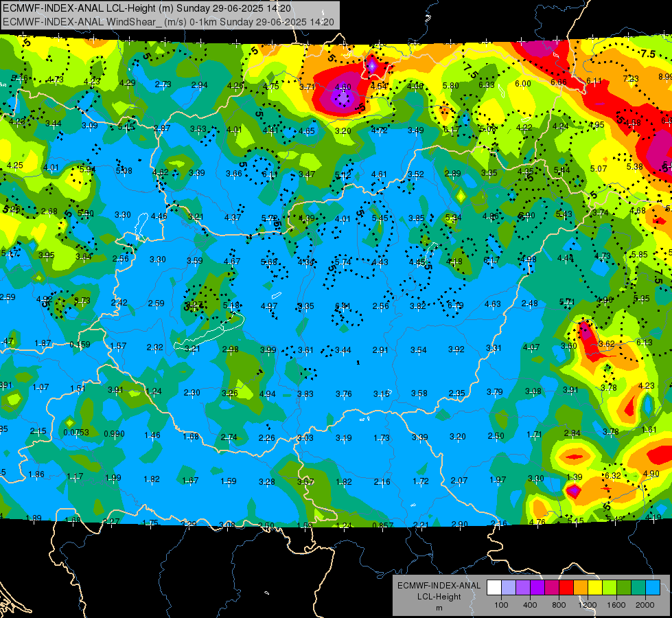
Task: Click the WindShear 0-1km title line at top
Action: [168, 22]
